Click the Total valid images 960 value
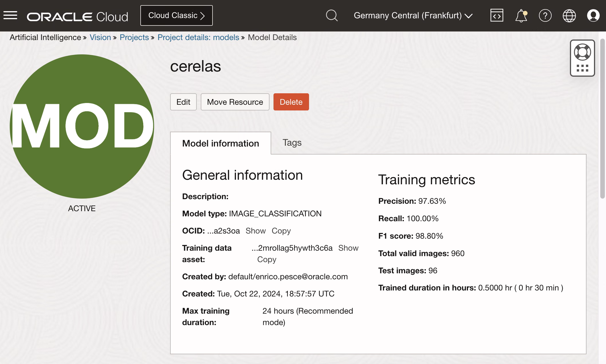The width and height of the screenshot is (606, 364). 458,253
